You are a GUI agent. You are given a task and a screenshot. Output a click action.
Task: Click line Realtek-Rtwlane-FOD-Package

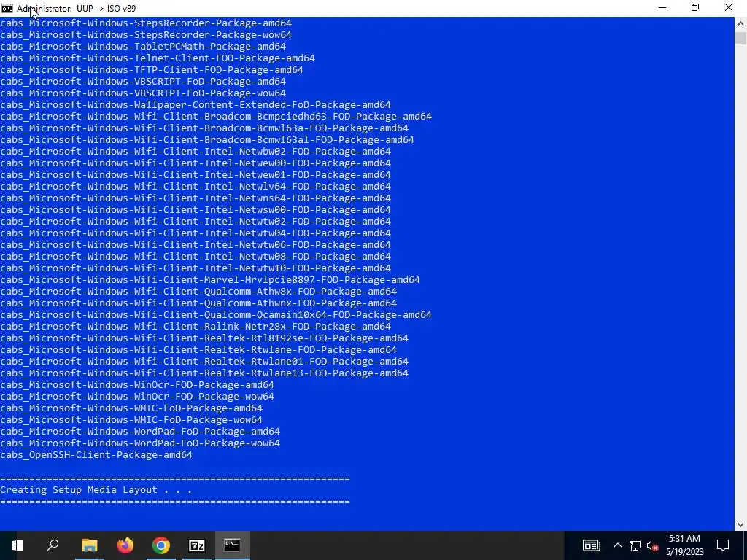tap(198, 349)
